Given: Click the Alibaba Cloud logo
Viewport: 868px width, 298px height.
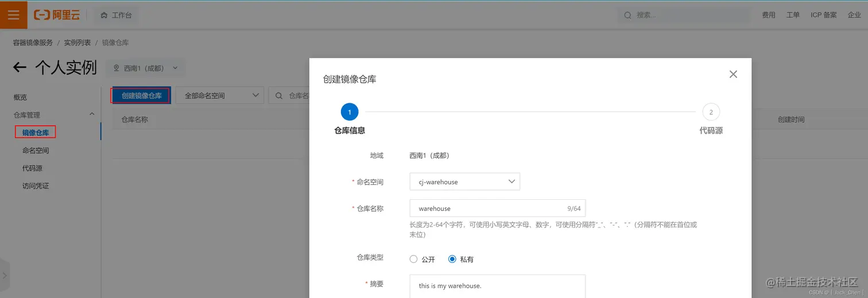Looking at the screenshot, I should tap(57, 15).
